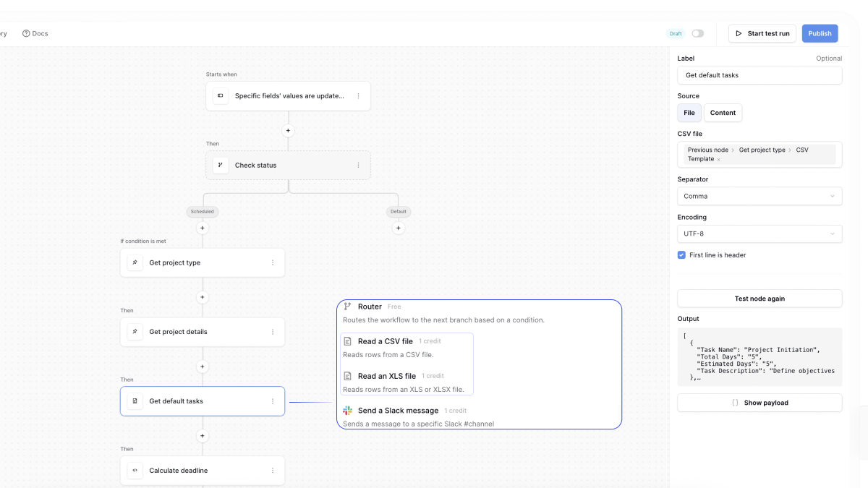Click the plus button under the Scheduled branch
868x488 pixels.
tap(203, 228)
